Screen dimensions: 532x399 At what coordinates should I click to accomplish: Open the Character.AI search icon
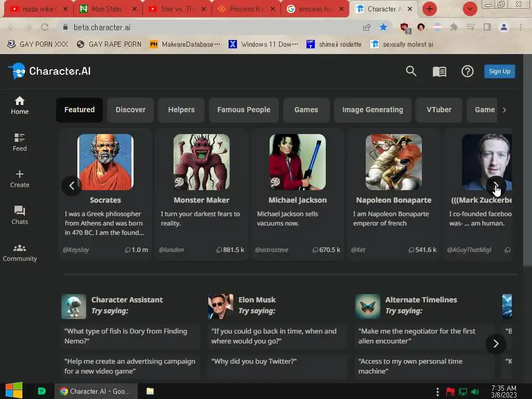[x=411, y=71]
